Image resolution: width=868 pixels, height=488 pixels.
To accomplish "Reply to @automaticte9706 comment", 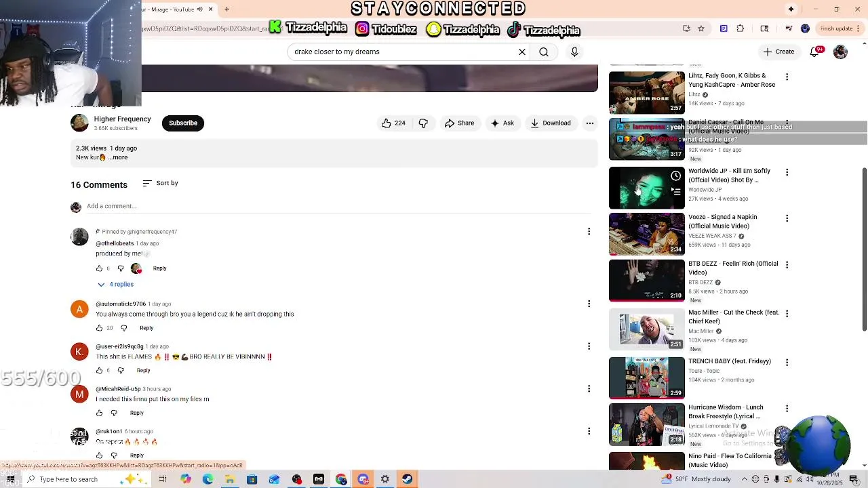I will click(x=146, y=328).
